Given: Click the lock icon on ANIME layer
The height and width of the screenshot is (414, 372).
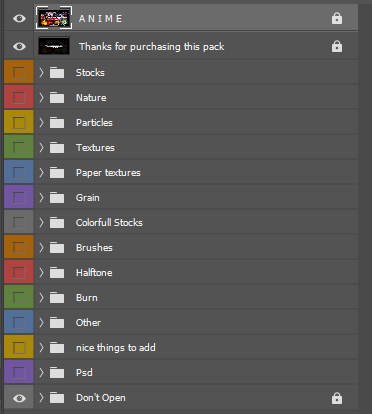Looking at the screenshot, I should coord(337,18).
